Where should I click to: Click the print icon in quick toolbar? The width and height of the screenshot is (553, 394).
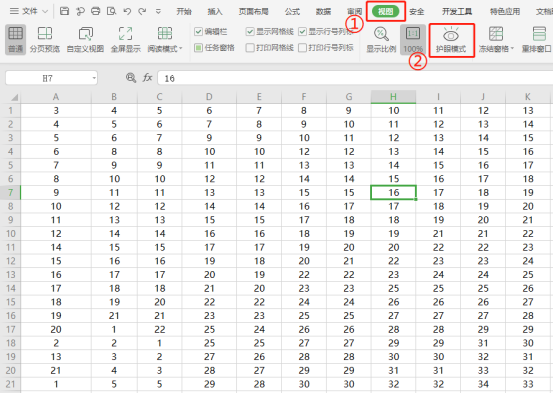(95, 11)
